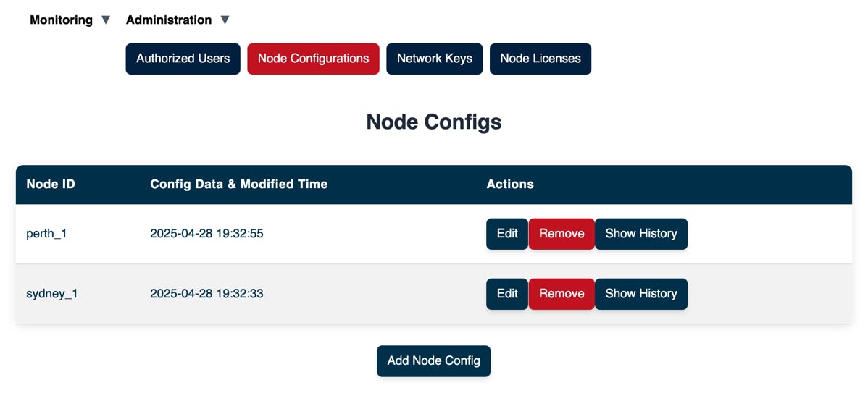Select the Administration menu label
This screenshot has height=414, width=868.
(169, 20)
